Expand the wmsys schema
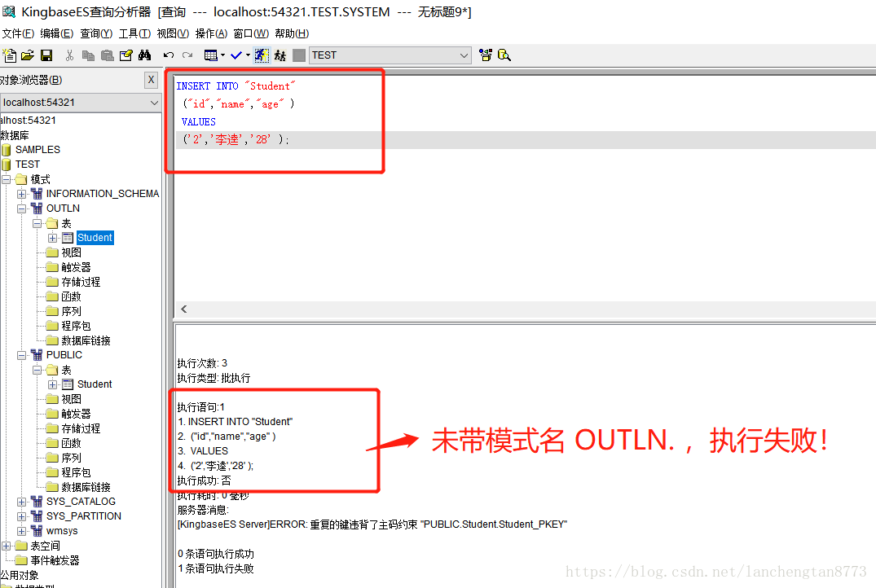The height and width of the screenshot is (588, 876). coord(21,530)
